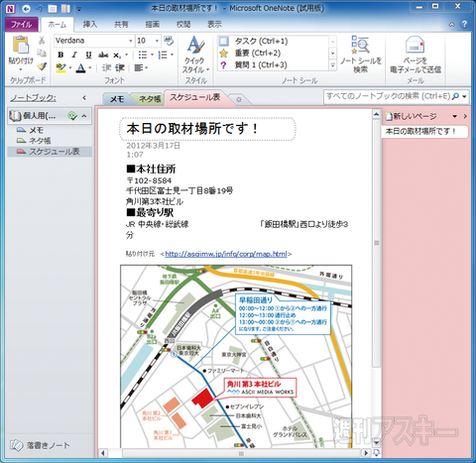Open the Quick Access Toolbar customize dropdown
476x463 pixels.
coord(79,9)
